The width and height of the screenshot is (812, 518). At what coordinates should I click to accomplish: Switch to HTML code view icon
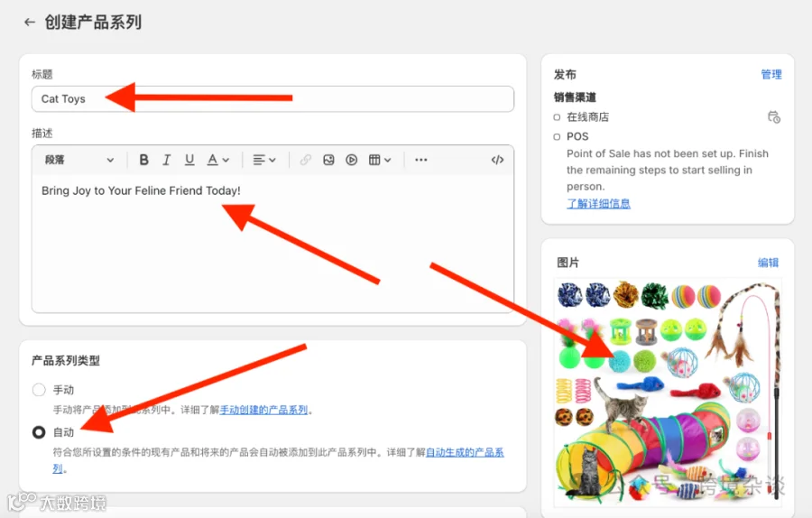pos(497,160)
